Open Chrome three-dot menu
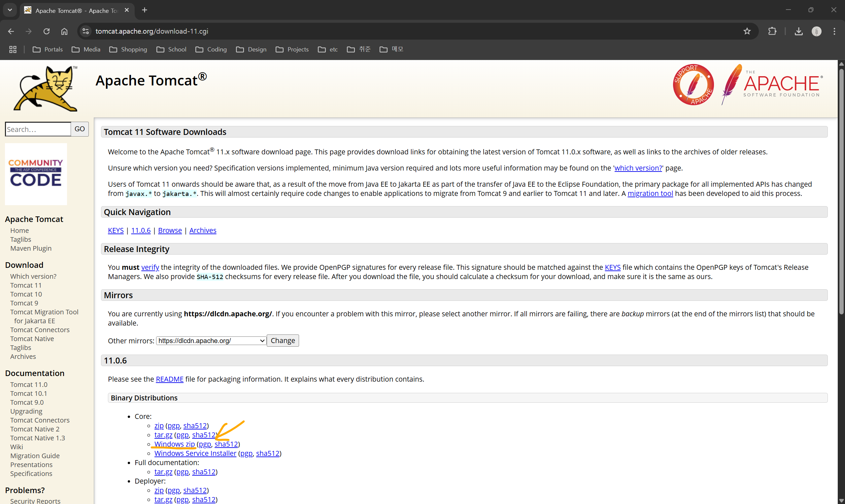The height and width of the screenshot is (504, 845). click(x=834, y=31)
